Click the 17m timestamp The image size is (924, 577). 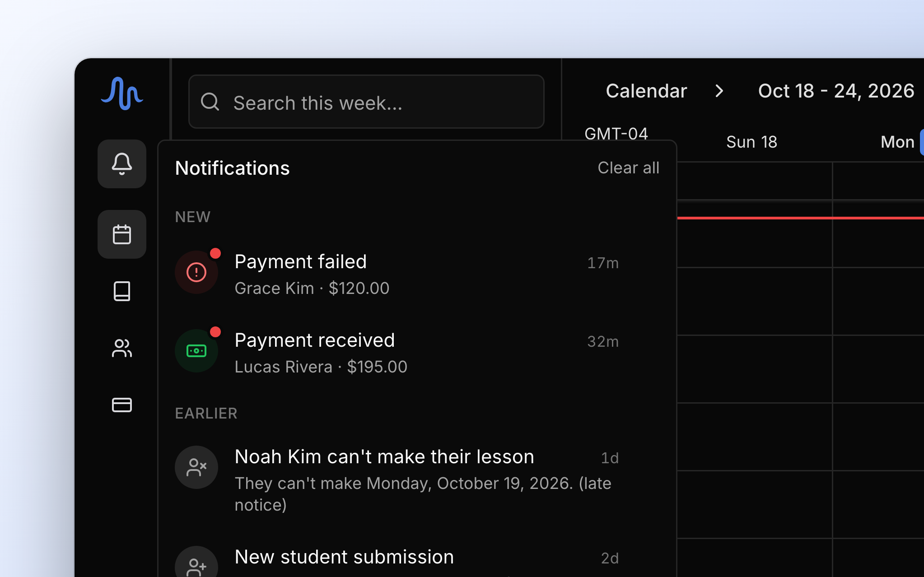603,263
